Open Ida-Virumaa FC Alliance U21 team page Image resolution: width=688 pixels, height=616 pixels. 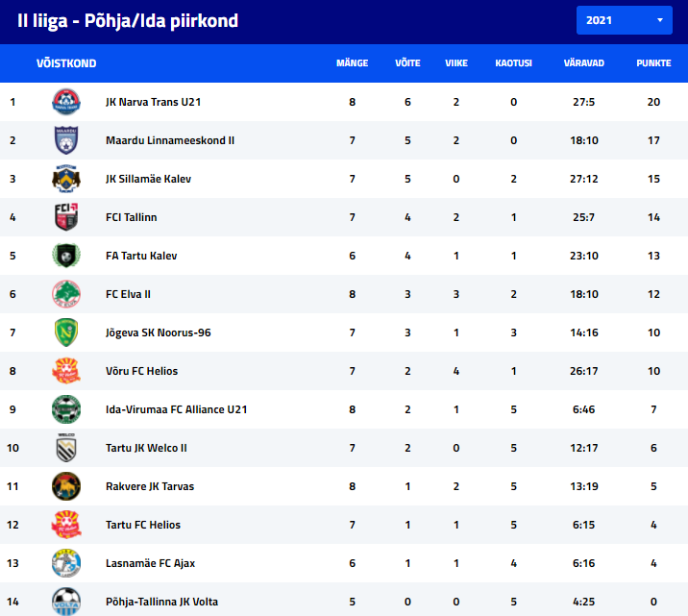tap(177, 409)
